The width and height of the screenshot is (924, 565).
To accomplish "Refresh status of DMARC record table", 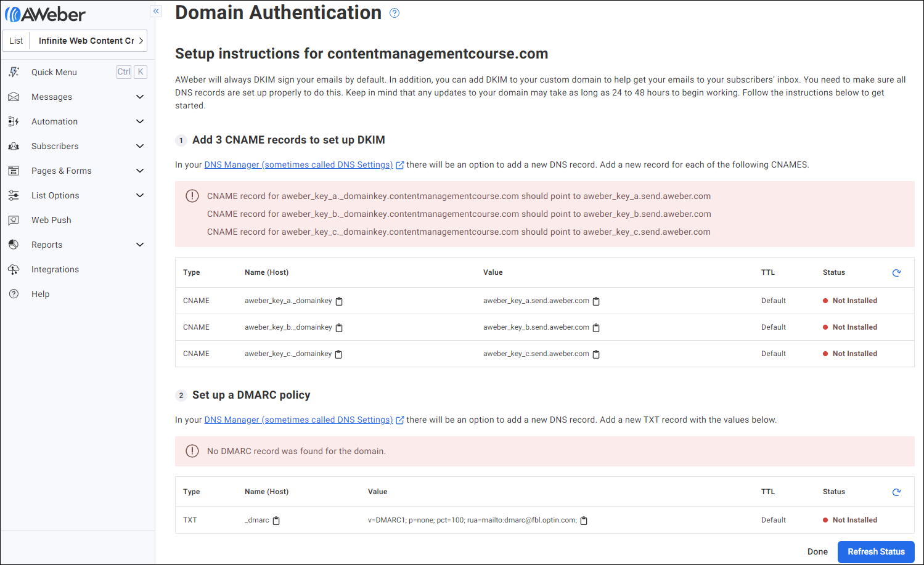I will coord(897,492).
